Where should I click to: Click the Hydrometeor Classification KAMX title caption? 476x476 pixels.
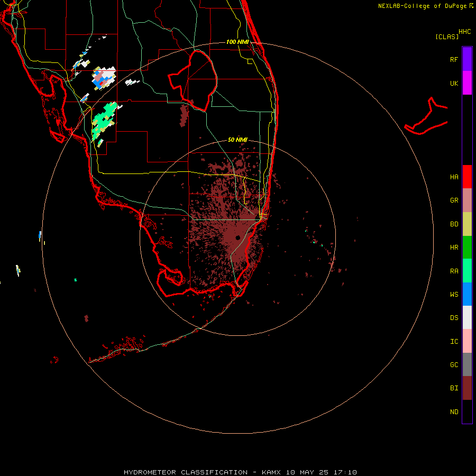coord(240,472)
